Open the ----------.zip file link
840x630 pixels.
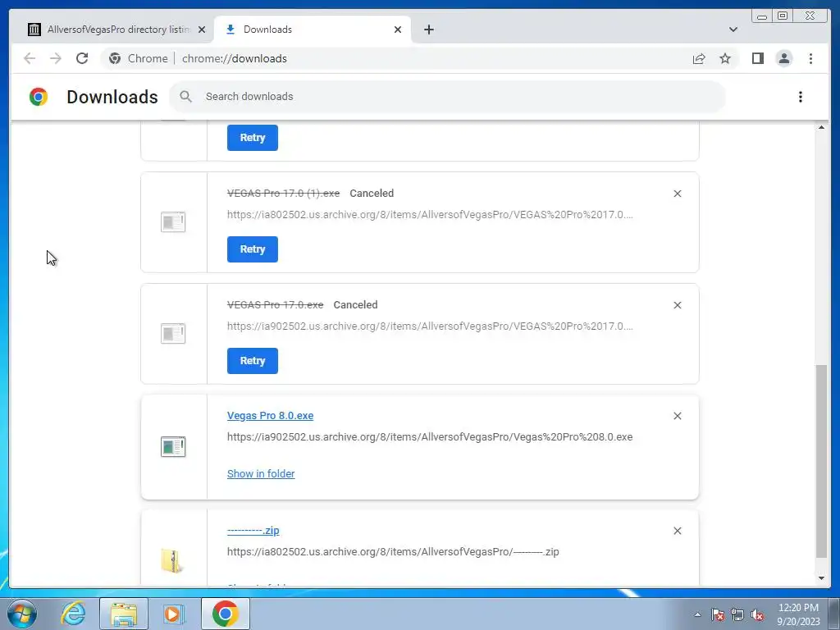[x=253, y=531]
